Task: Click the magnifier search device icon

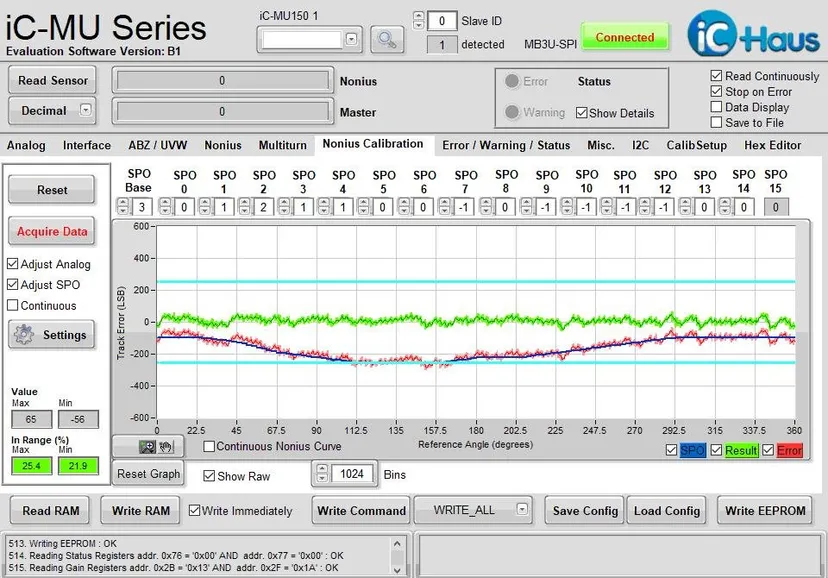Action: coord(387,40)
